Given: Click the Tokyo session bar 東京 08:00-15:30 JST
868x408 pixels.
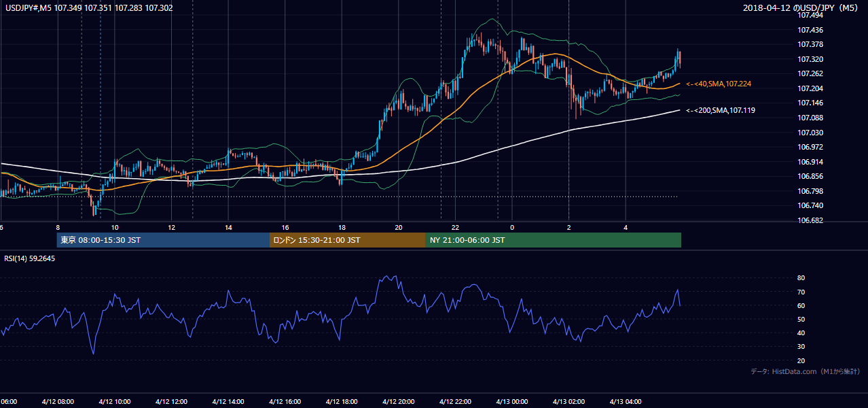Looking at the screenshot, I should point(163,240).
